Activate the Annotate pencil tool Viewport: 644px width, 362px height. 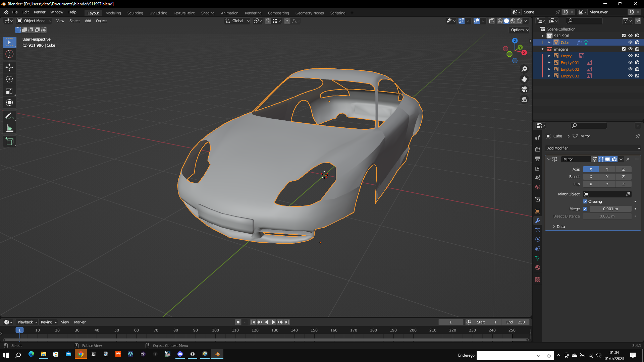coord(9,116)
